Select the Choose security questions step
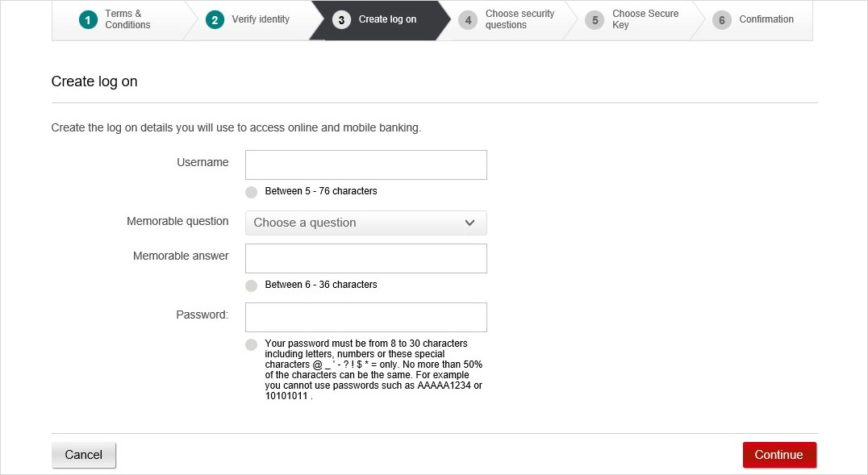Image resolution: width=868 pixels, height=475 pixels. point(520,19)
